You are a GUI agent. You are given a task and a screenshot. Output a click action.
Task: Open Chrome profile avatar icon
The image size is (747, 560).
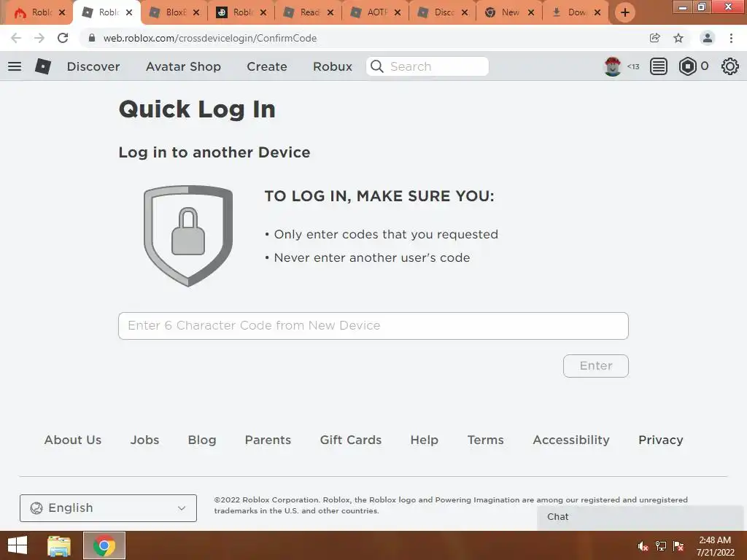[708, 38]
